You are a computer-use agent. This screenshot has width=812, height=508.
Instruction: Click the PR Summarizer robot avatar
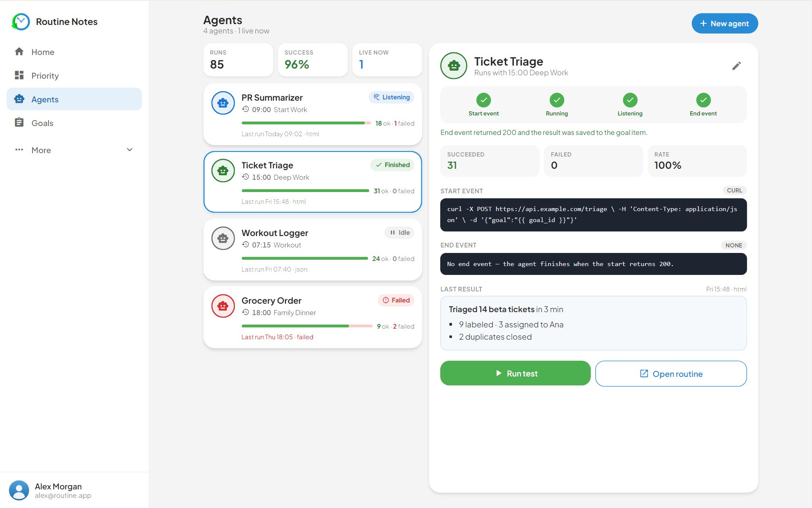coord(223,103)
